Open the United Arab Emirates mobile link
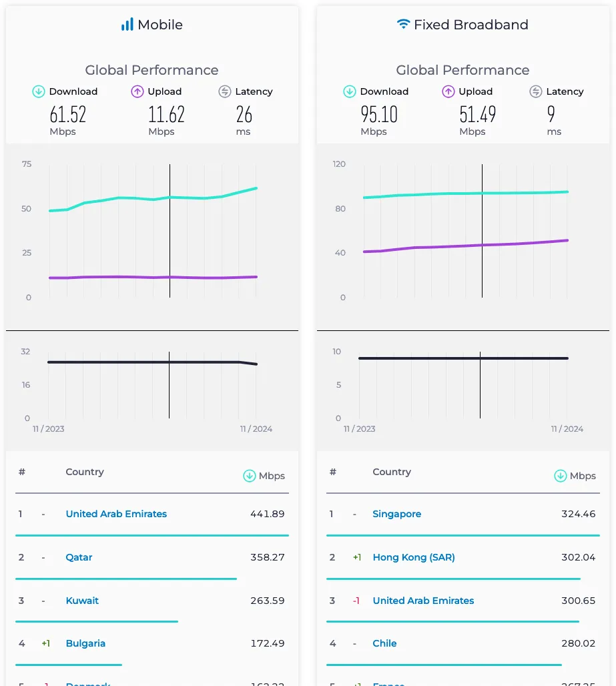 116,514
